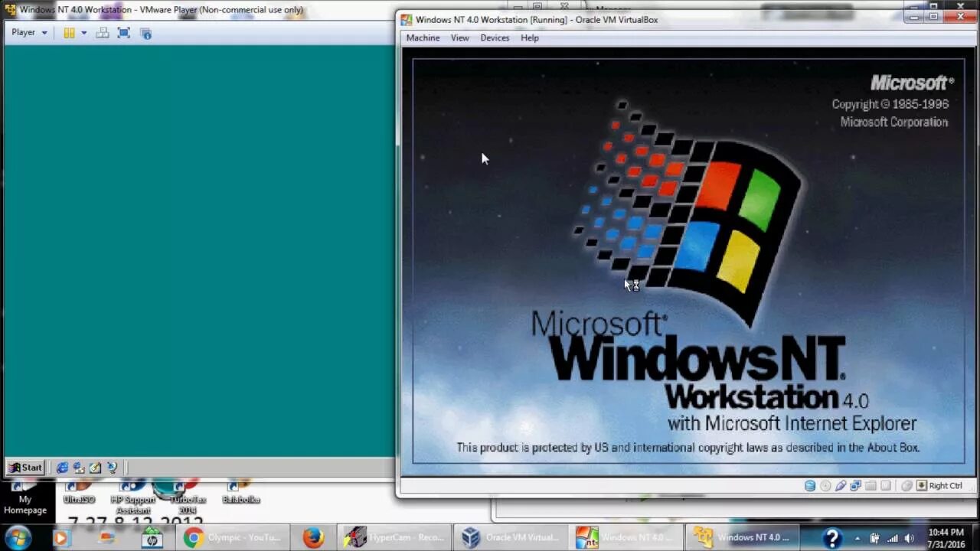Suspend the VM via the yellow pause icon
The height and width of the screenshot is (551, 980).
[69, 33]
